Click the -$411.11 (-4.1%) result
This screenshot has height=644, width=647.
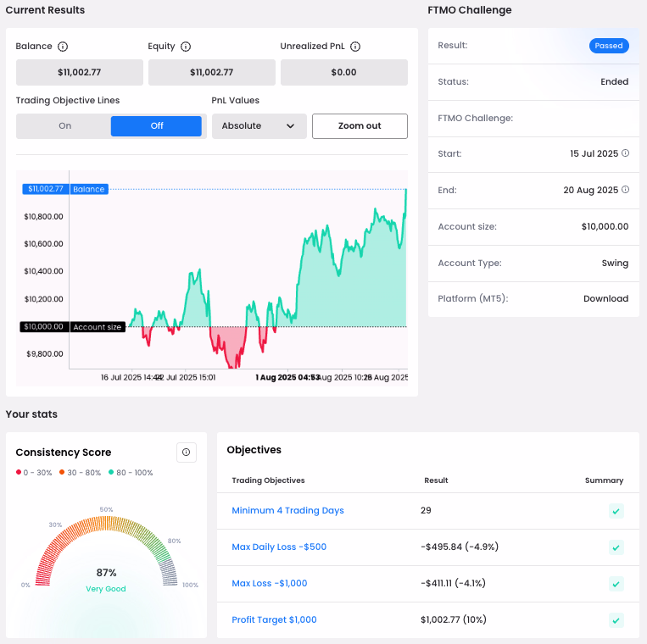(x=453, y=583)
